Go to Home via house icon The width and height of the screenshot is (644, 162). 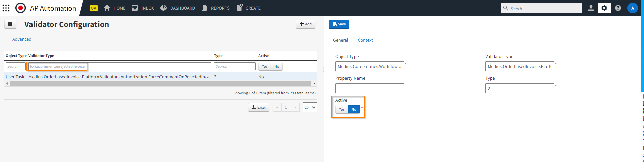(107, 8)
